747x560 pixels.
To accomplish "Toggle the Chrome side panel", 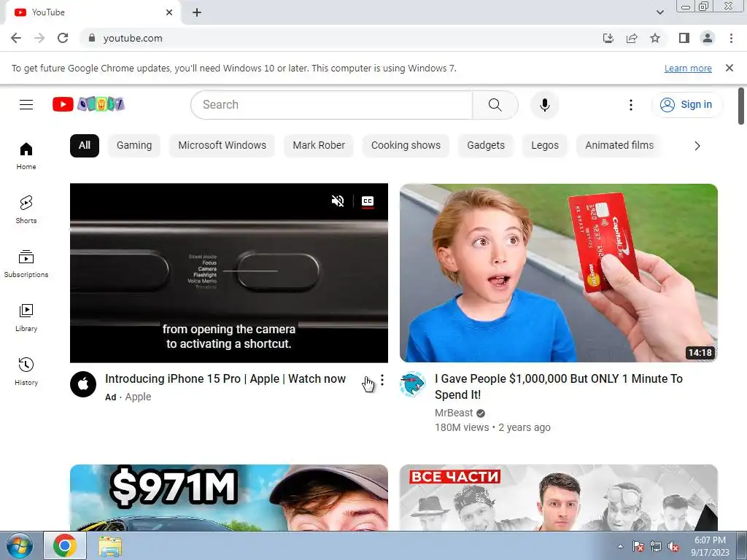I will [x=684, y=38].
